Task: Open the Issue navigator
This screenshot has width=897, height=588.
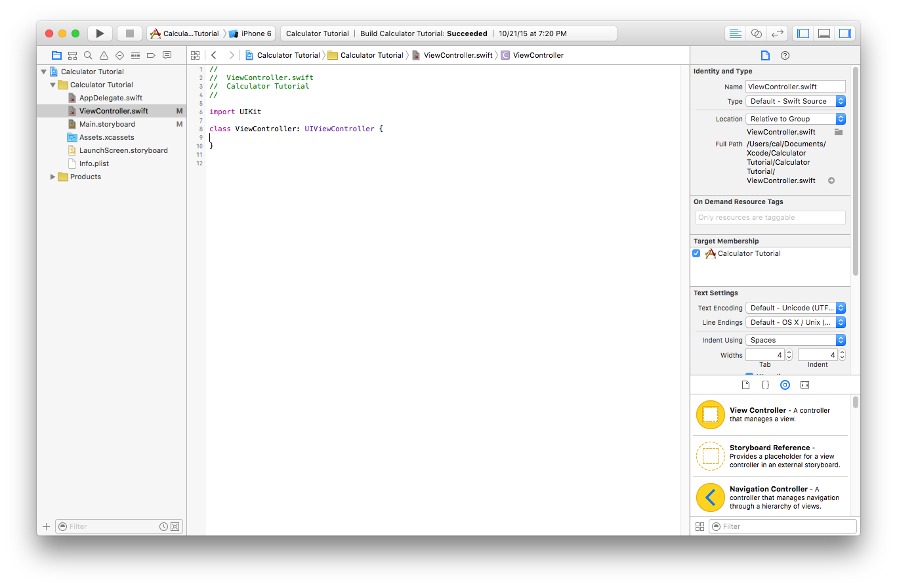Action: click(x=104, y=55)
